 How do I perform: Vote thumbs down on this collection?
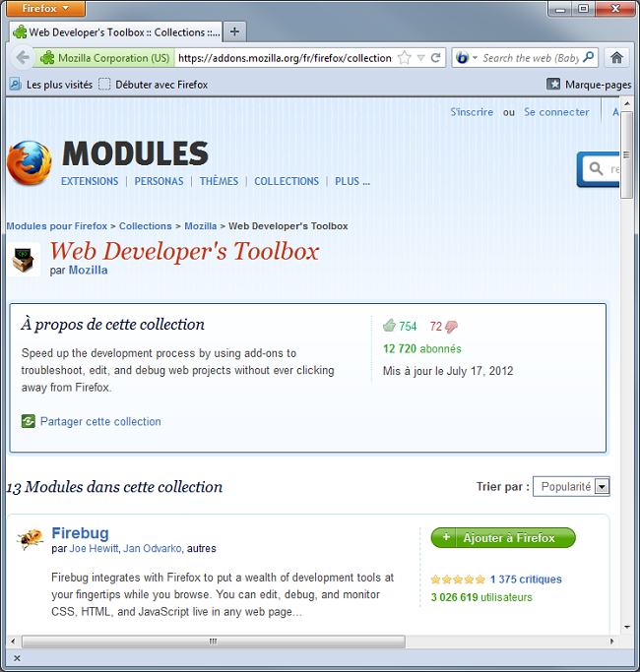click(x=451, y=327)
